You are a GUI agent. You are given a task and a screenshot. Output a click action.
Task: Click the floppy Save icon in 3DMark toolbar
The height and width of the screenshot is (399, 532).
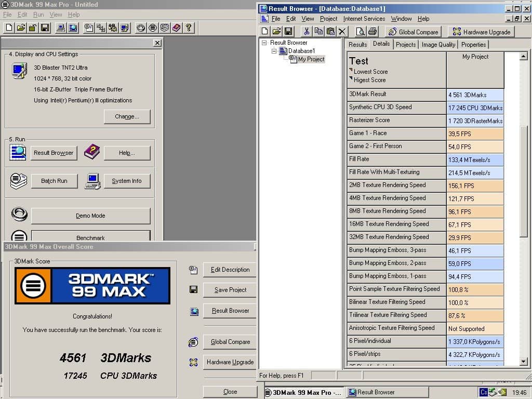tap(45, 28)
